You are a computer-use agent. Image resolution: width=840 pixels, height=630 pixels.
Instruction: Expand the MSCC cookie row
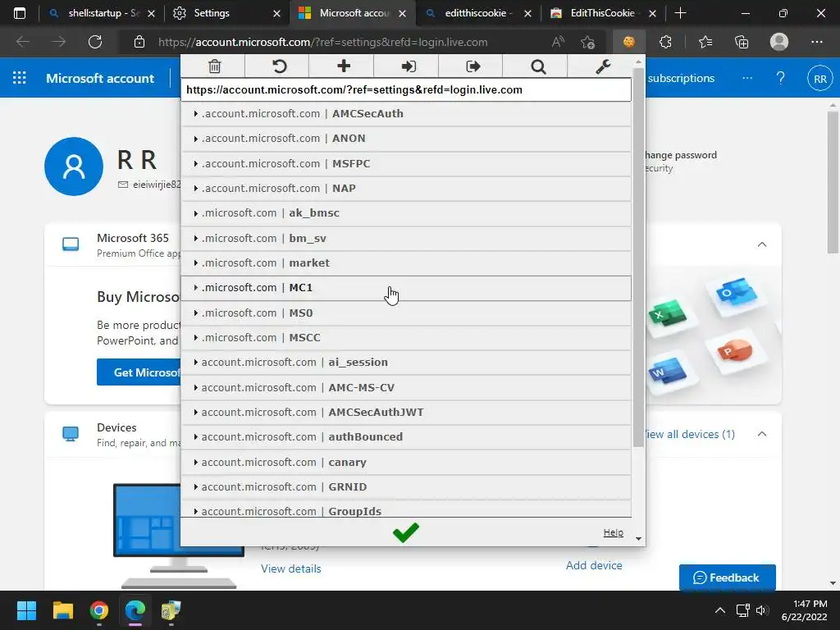406,337
